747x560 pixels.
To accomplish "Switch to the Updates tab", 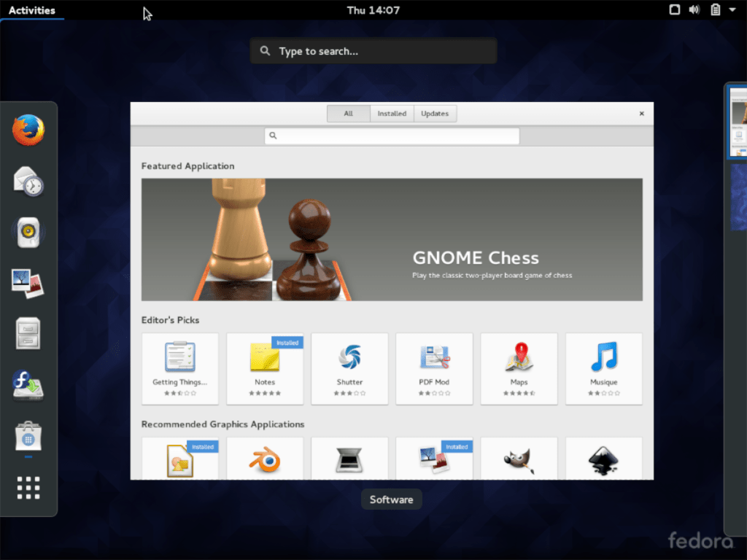I will [x=435, y=113].
